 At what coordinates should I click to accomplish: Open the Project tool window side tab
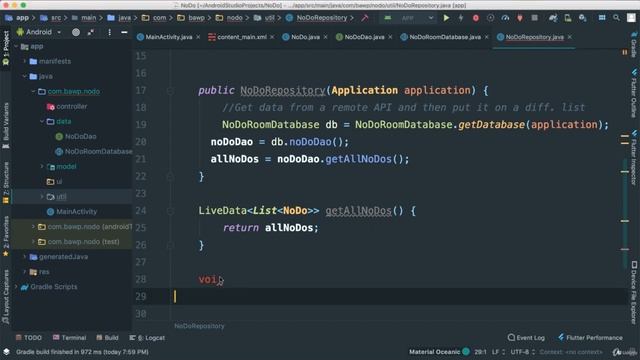click(x=6, y=48)
